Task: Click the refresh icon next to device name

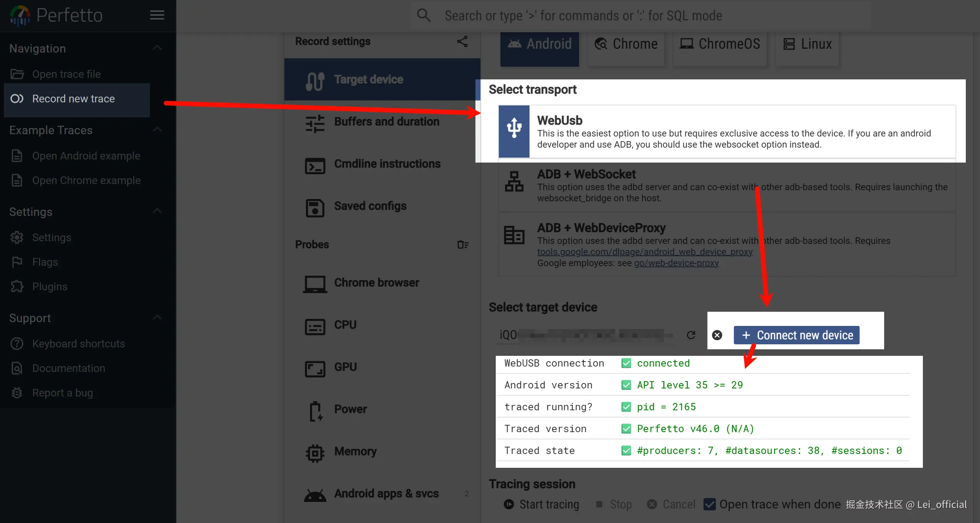Action: (691, 335)
